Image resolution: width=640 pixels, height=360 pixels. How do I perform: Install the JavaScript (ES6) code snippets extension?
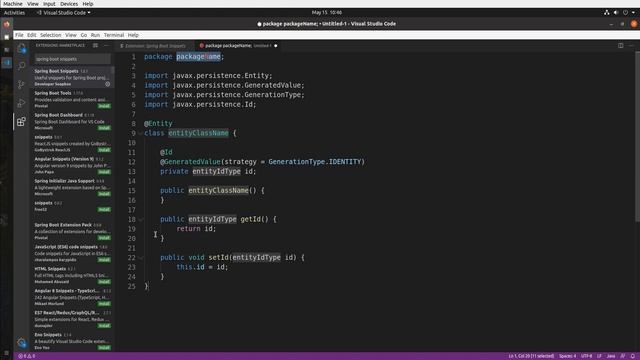pos(104,260)
